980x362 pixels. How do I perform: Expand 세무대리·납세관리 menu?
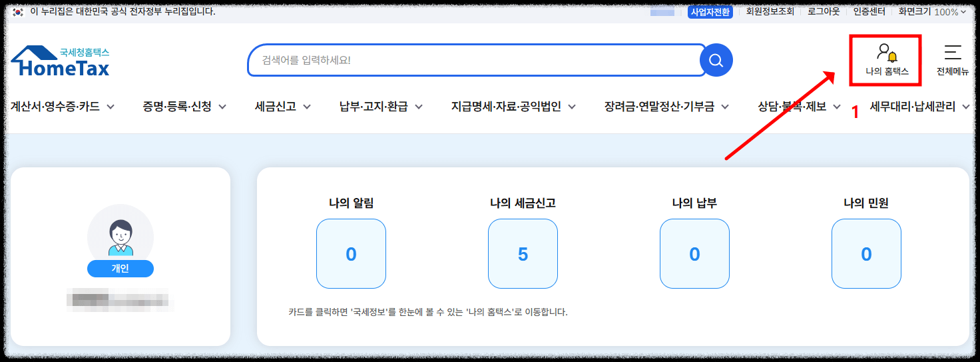coord(920,106)
